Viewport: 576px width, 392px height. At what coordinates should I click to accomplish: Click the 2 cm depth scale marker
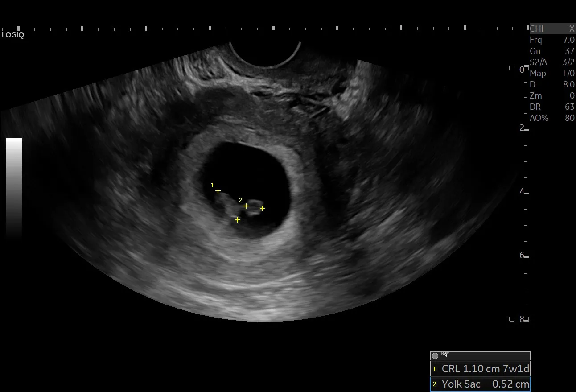click(522, 128)
